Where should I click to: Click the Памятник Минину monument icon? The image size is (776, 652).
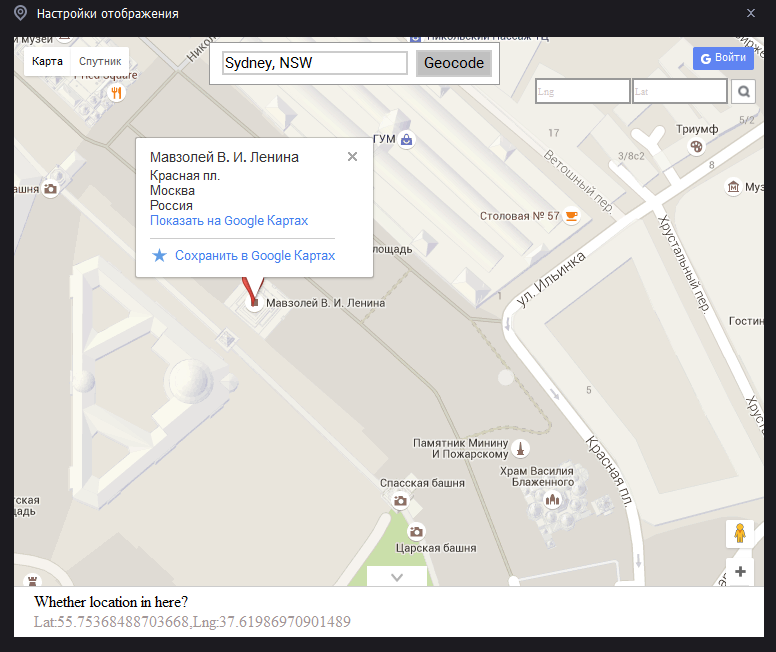click(520, 449)
